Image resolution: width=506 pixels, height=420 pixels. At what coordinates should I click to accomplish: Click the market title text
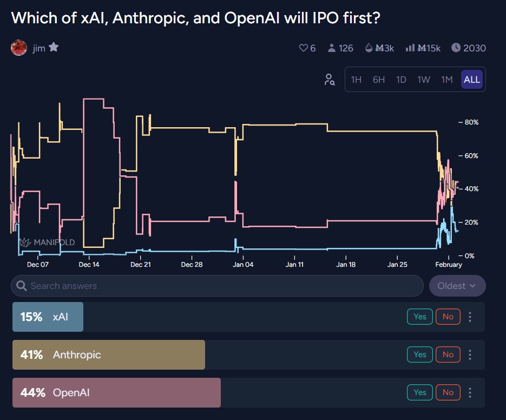tap(195, 18)
